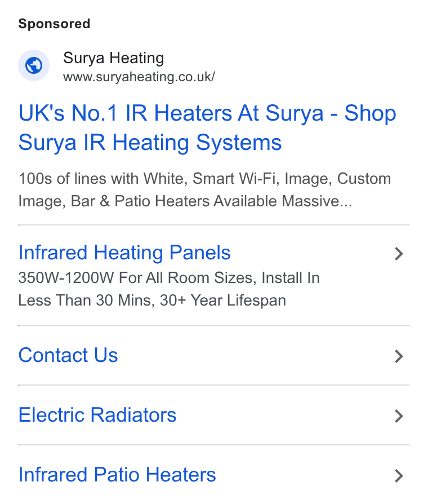Open the Infrared Patio Heaters link
The height and width of the screenshot is (504, 428).
pos(117,475)
